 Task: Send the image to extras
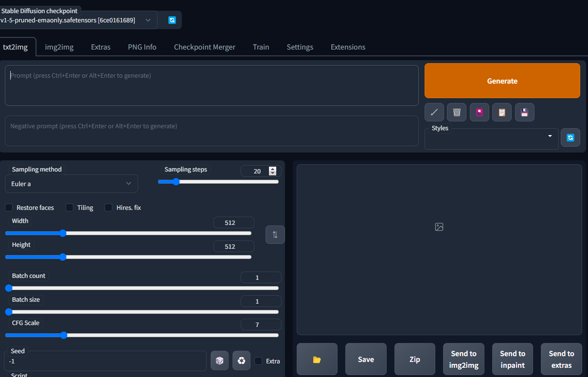(x=561, y=359)
